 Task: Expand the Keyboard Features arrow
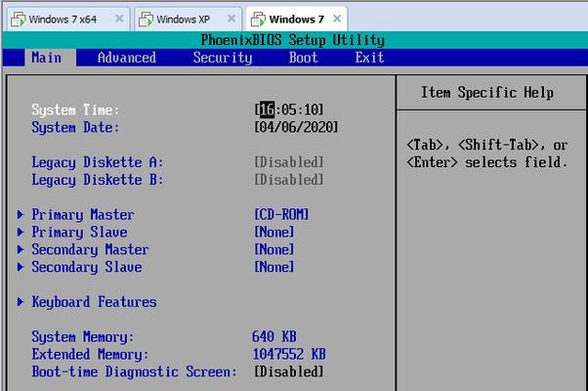pos(21,302)
